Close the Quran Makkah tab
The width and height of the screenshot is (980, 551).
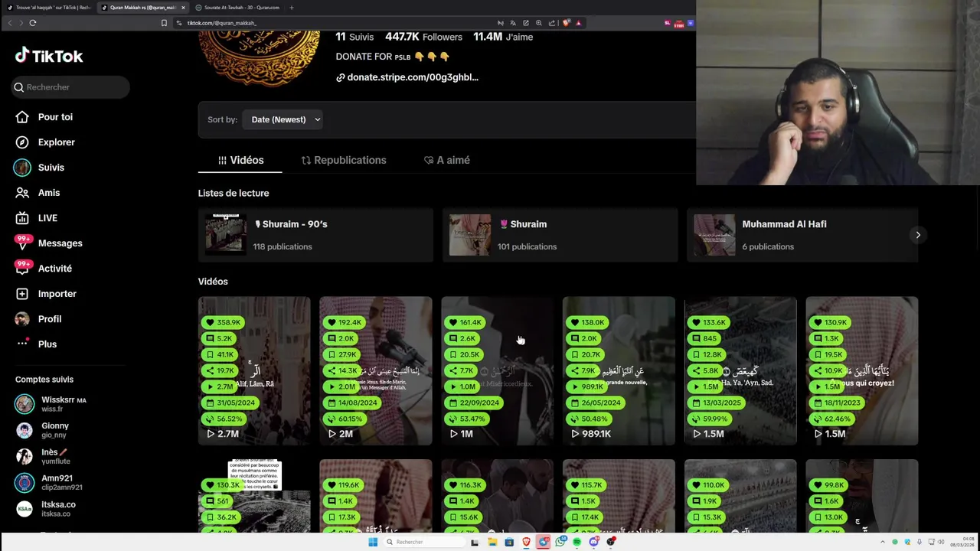click(183, 8)
